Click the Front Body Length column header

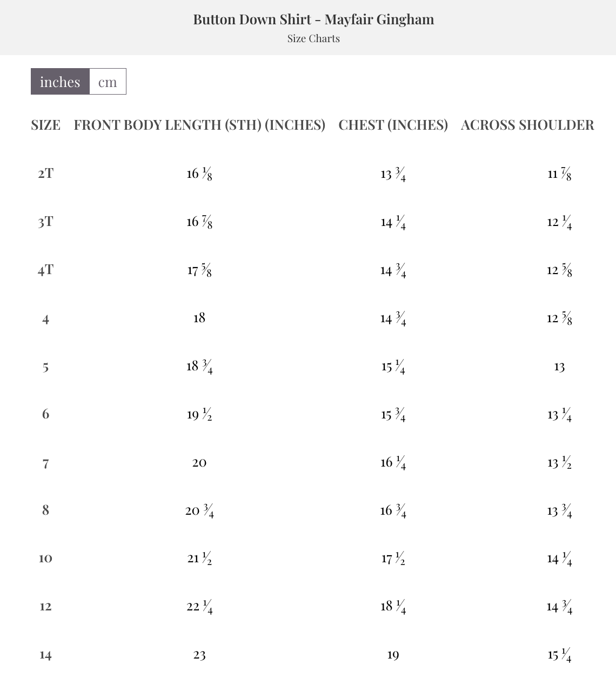coord(199,125)
